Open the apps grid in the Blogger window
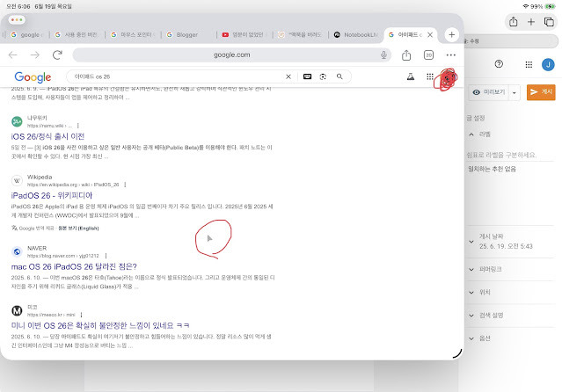Viewport: 562px width, 392px height. pos(529,64)
